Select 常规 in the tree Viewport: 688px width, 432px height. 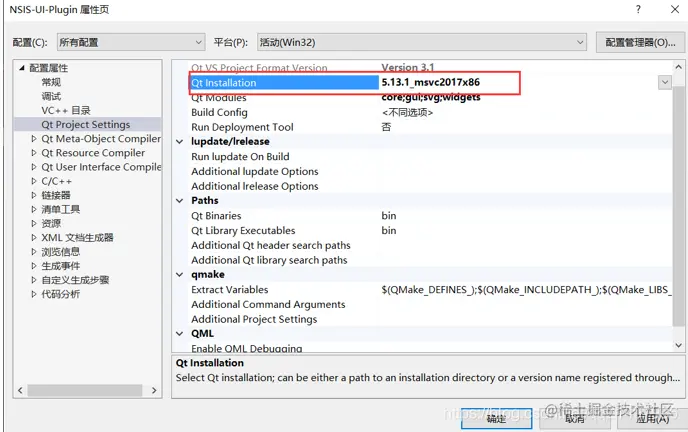[51, 82]
